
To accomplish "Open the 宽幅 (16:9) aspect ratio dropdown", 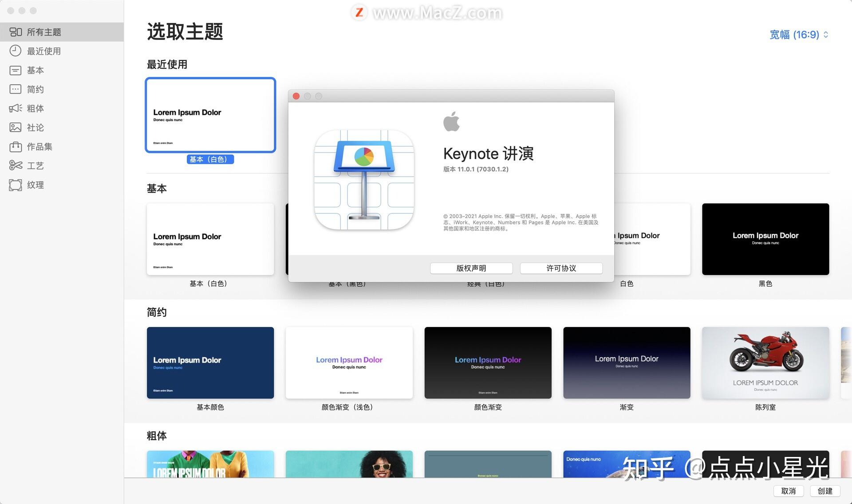I will (798, 35).
